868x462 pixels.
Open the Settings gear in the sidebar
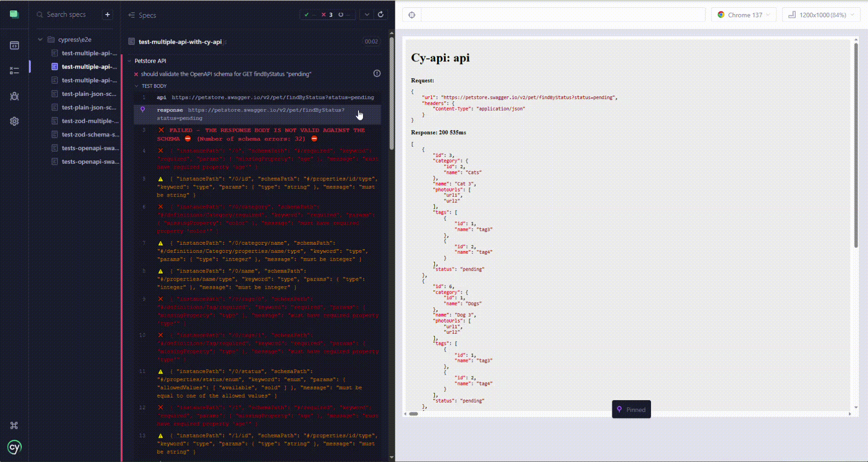(14, 121)
